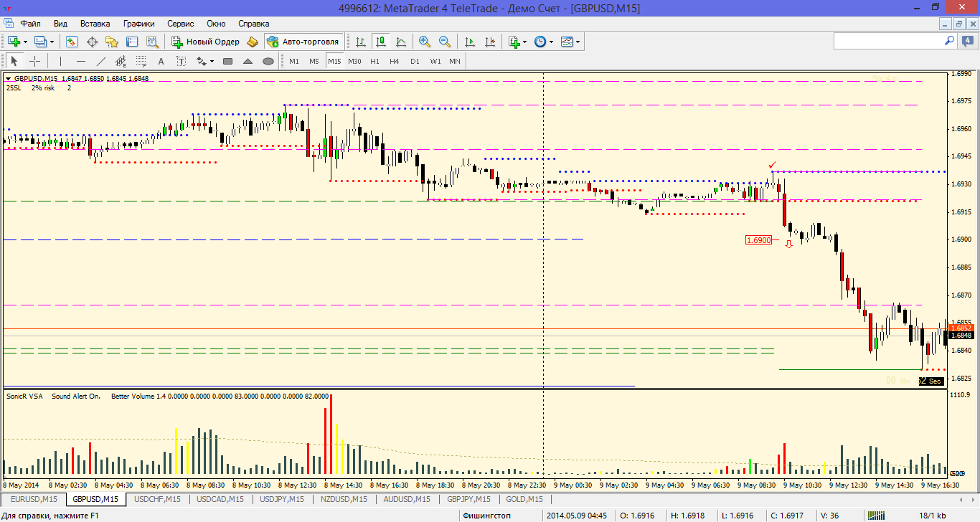Viewport: 980px width, 522px height.
Task: Open the Справка menu
Action: [253, 23]
